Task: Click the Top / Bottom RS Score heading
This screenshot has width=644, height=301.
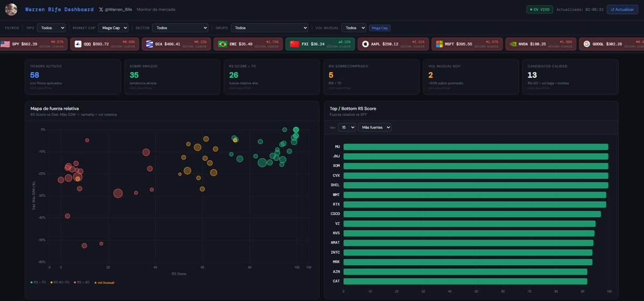Action: coord(353,109)
